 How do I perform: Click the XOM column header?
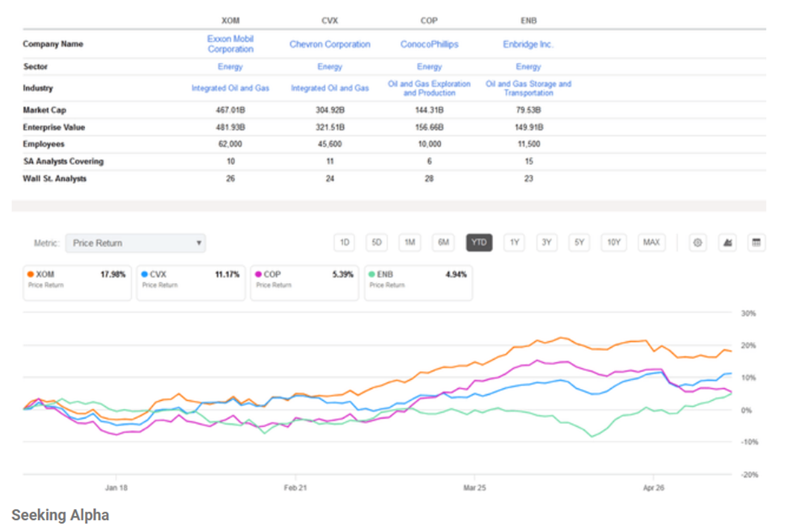[231, 20]
